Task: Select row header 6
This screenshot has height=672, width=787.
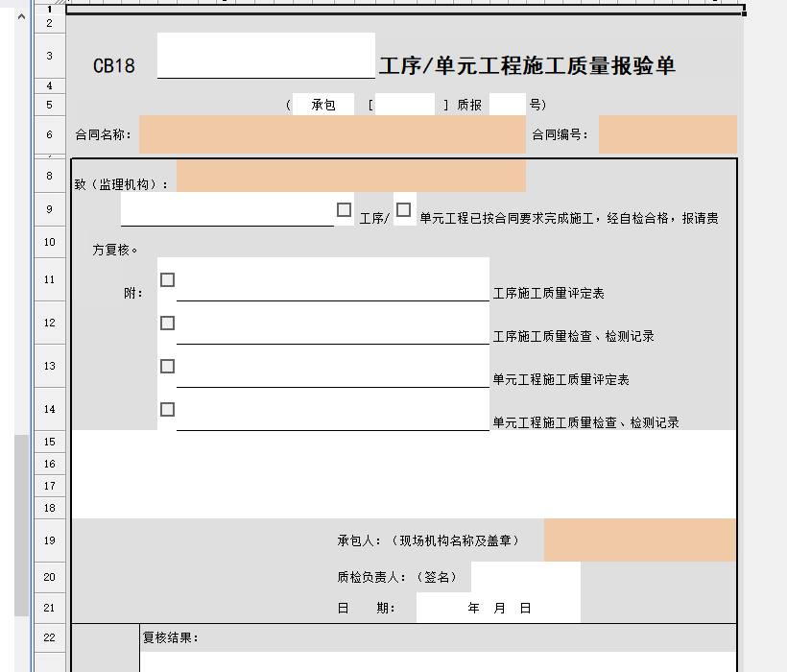Action: click(49, 134)
